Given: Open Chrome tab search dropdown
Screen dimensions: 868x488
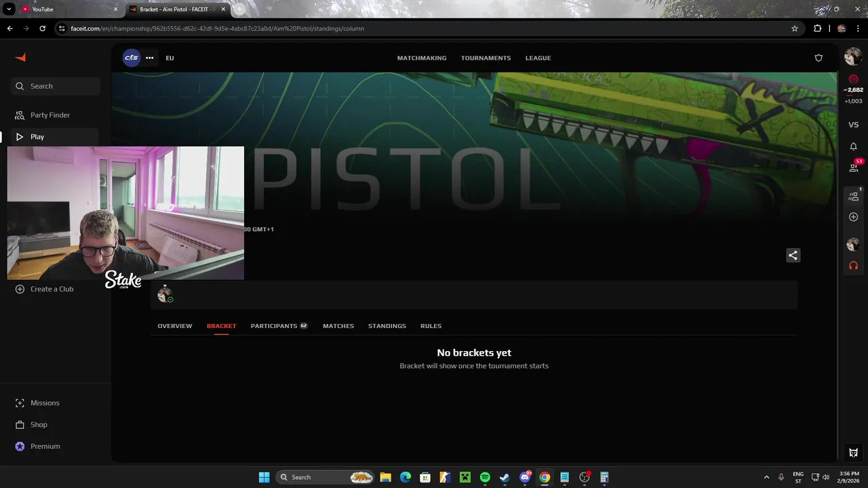Looking at the screenshot, I should 9,9.
